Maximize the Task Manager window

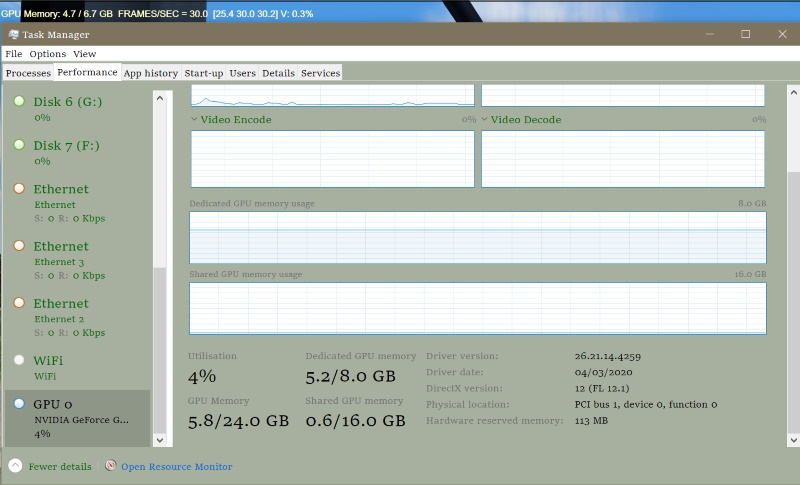[745, 34]
